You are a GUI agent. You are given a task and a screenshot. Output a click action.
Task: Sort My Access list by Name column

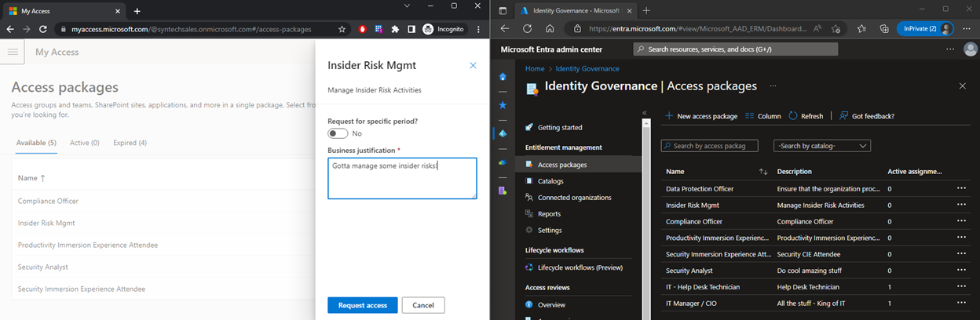31,178
